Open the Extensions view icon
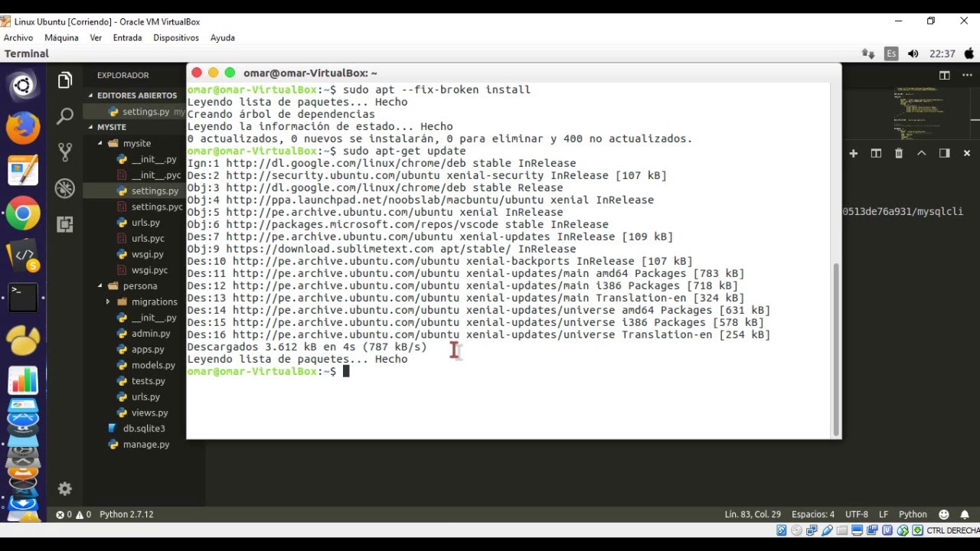Image resolution: width=980 pixels, height=551 pixels. (65, 224)
